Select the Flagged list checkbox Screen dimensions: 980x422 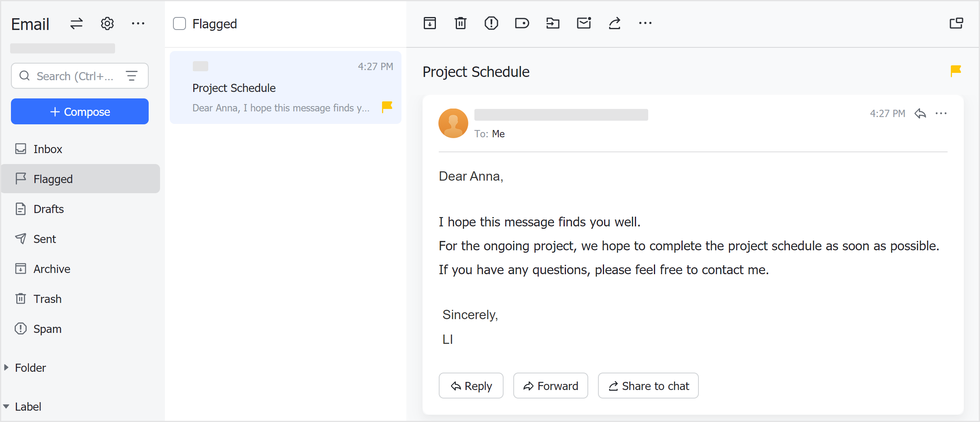pos(179,23)
